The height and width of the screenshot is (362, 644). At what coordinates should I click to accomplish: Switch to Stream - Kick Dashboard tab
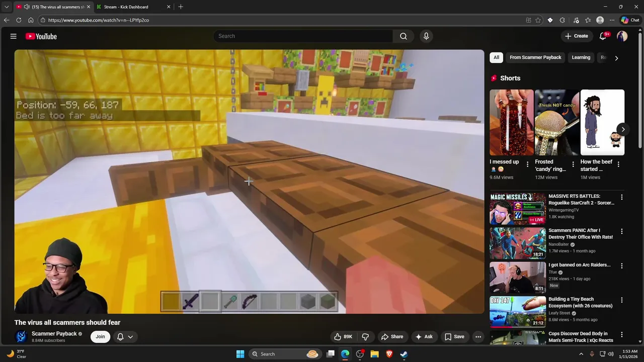pyautogui.click(x=133, y=7)
